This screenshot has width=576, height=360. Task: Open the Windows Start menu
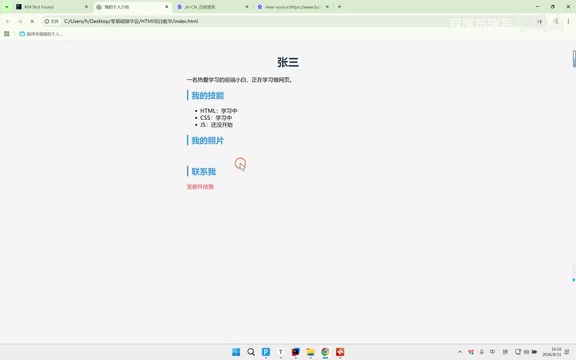(x=236, y=352)
